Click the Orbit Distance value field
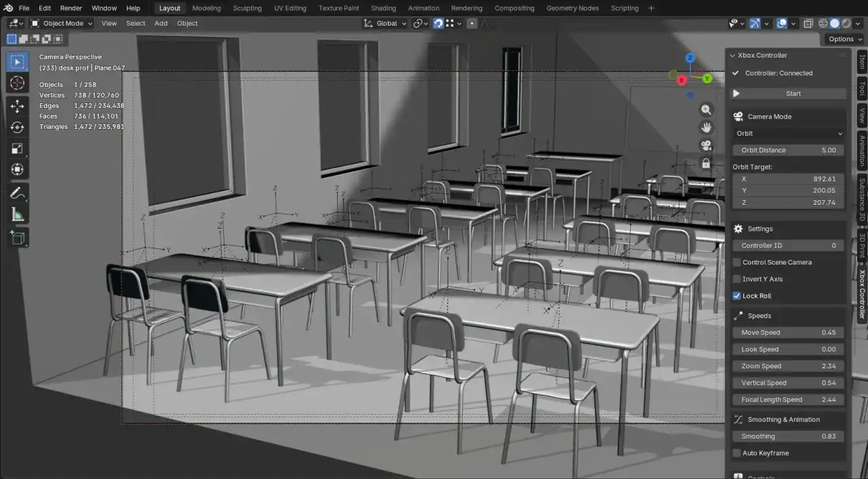Screen dimensions: 868x479 pos(788,150)
